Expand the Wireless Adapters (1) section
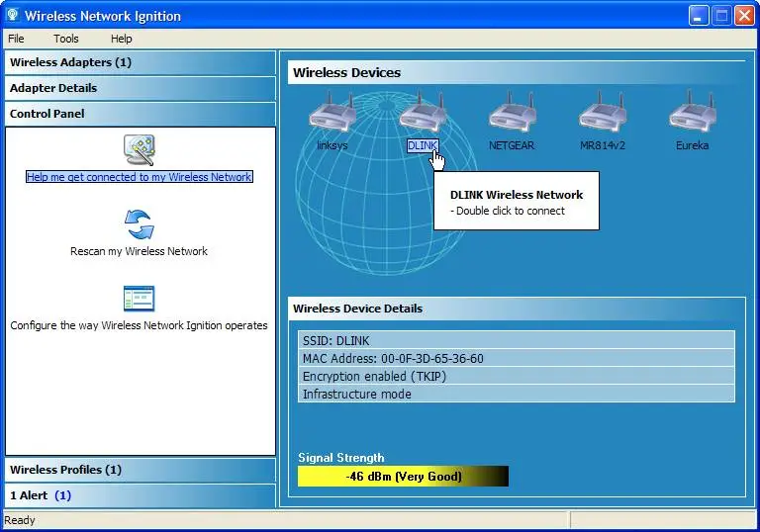The image size is (760, 532). point(141,62)
